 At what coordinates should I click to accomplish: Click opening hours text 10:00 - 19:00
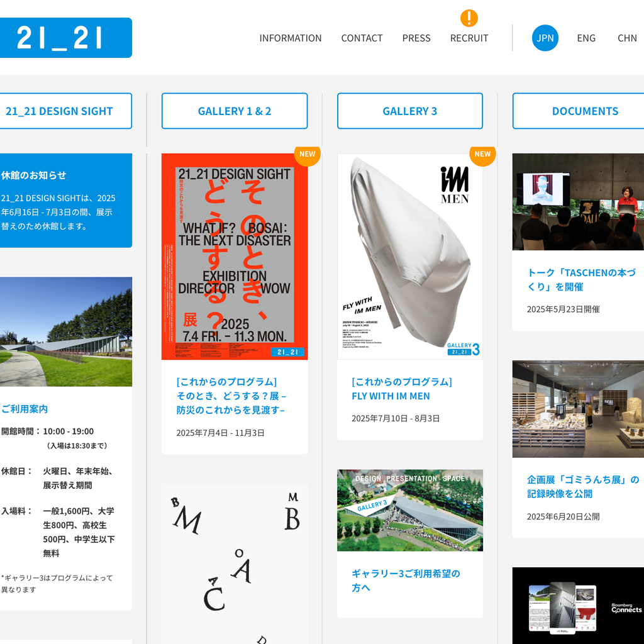(x=68, y=431)
